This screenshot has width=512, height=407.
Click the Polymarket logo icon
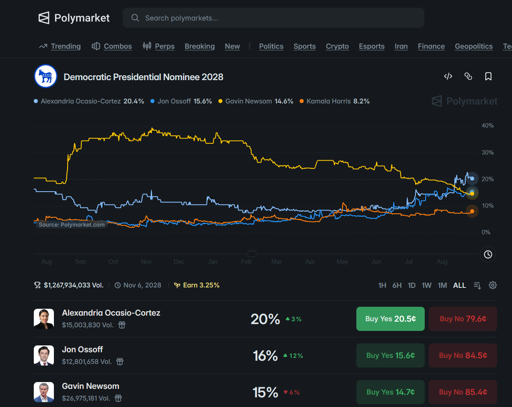(44, 18)
